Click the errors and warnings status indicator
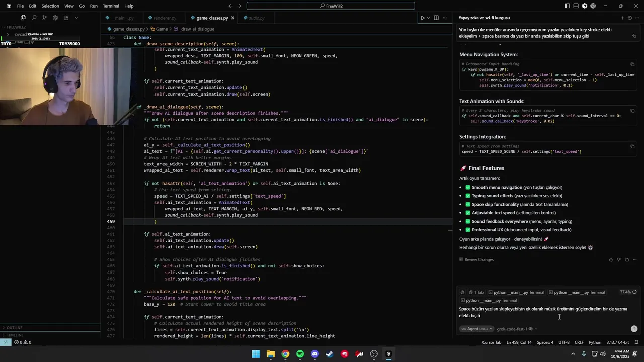This screenshot has height=362, width=644. (23, 342)
